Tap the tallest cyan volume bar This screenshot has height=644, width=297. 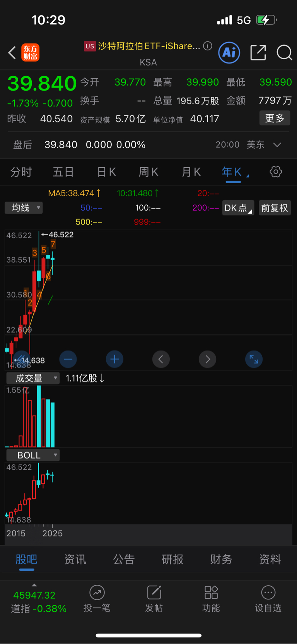[39, 416]
